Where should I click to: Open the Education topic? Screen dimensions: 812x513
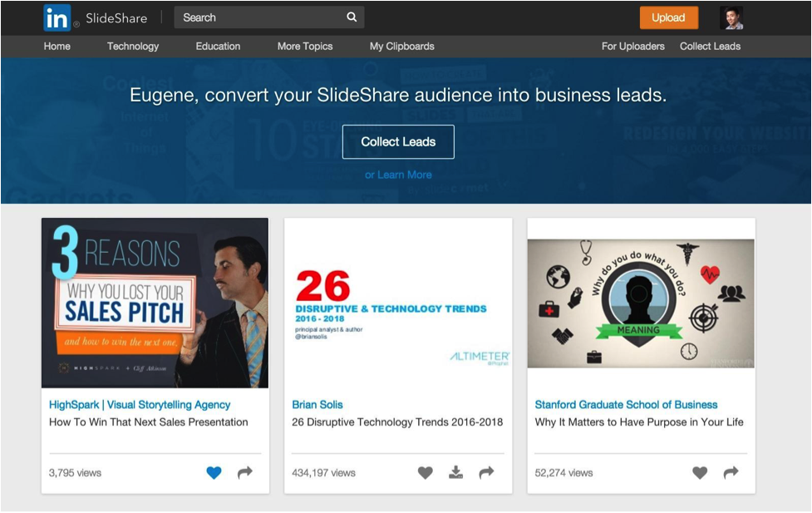[218, 46]
